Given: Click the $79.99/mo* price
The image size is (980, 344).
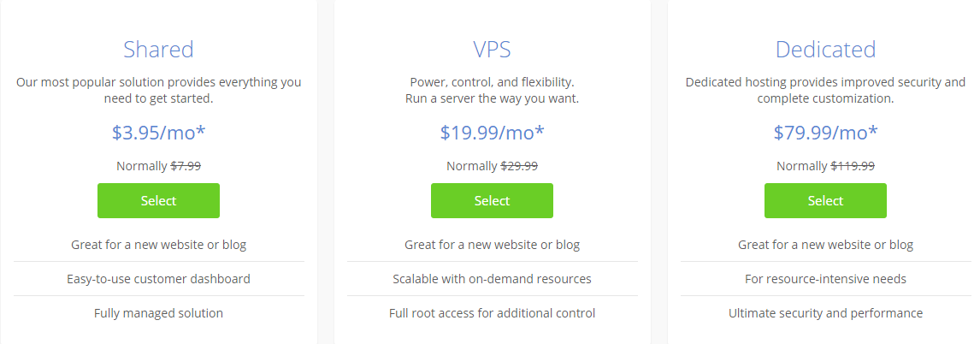Looking at the screenshot, I should (x=825, y=133).
